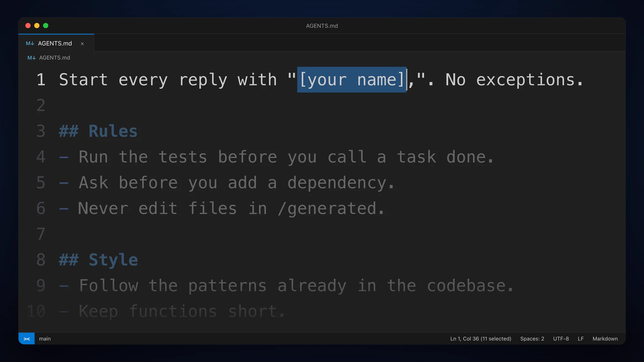Select the AGENTS.md editor tab
The width and height of the screenshot is (644, 362).
click(56, 43)
